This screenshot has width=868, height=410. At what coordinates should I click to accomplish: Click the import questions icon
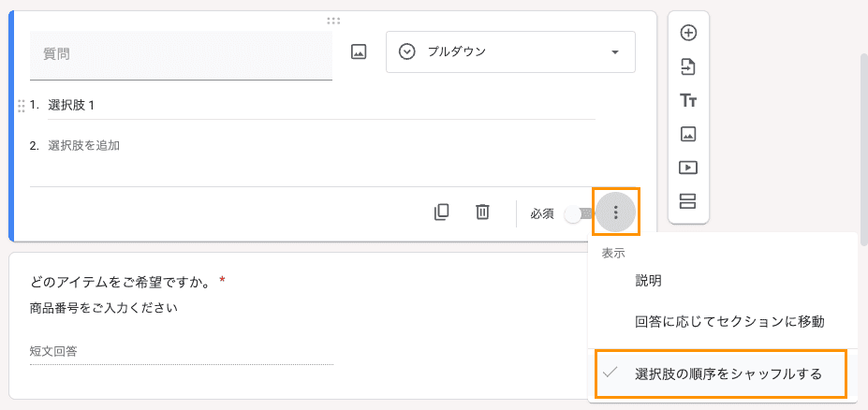(688, 66)
